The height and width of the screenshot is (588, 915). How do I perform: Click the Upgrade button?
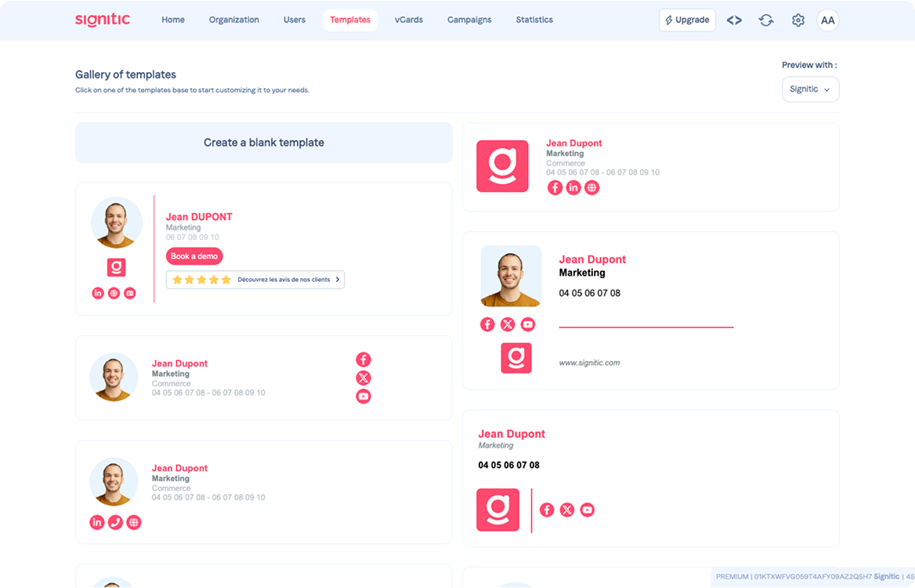point(687,20)
